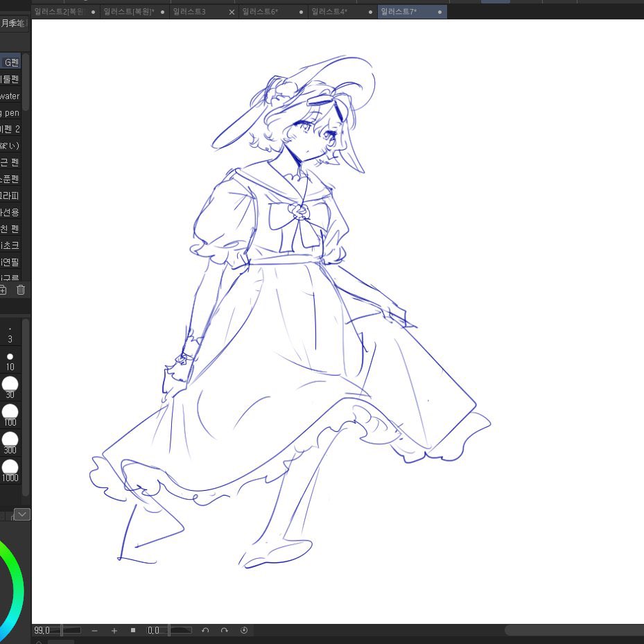Set brush size preset 100

coord(10,415)
